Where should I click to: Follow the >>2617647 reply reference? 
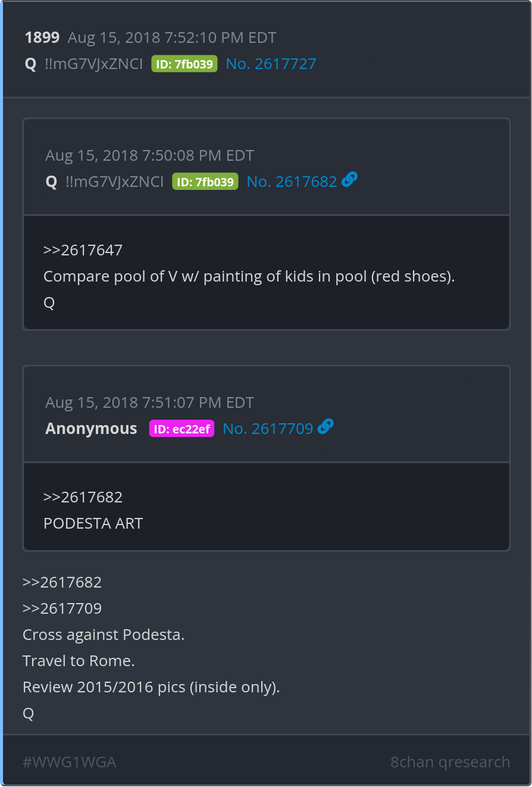(x=83, y=250)
